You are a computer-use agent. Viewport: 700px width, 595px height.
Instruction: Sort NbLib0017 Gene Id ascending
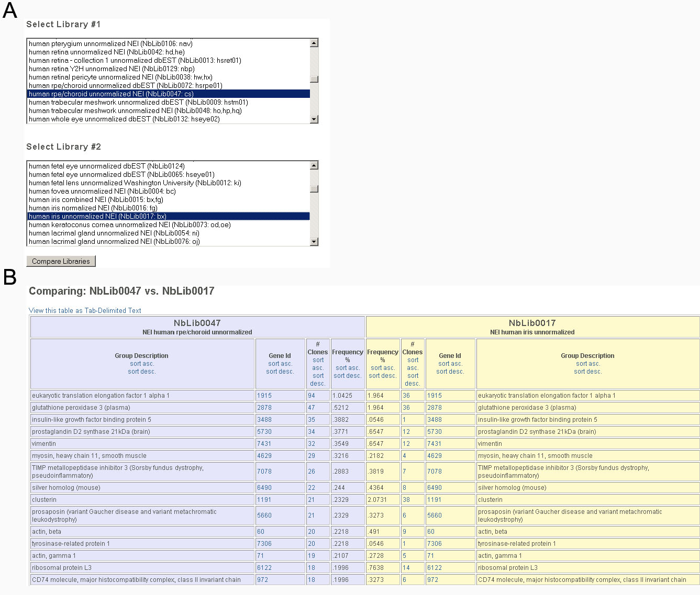[450, 364]
